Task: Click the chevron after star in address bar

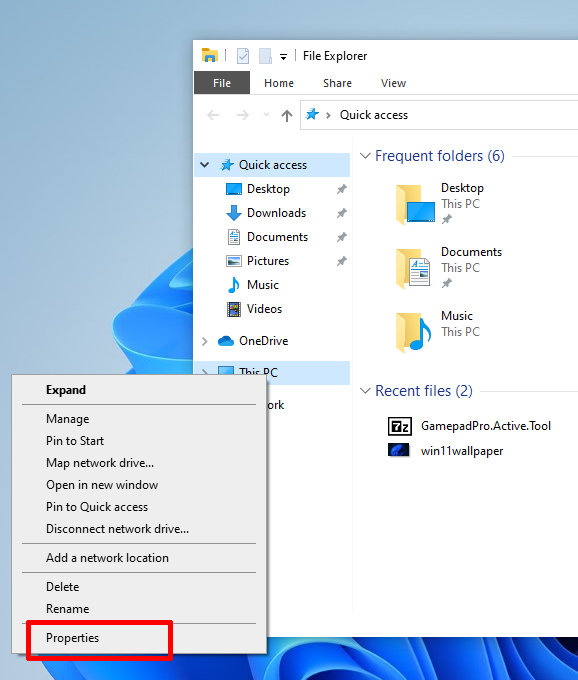Action: (329, 115)
